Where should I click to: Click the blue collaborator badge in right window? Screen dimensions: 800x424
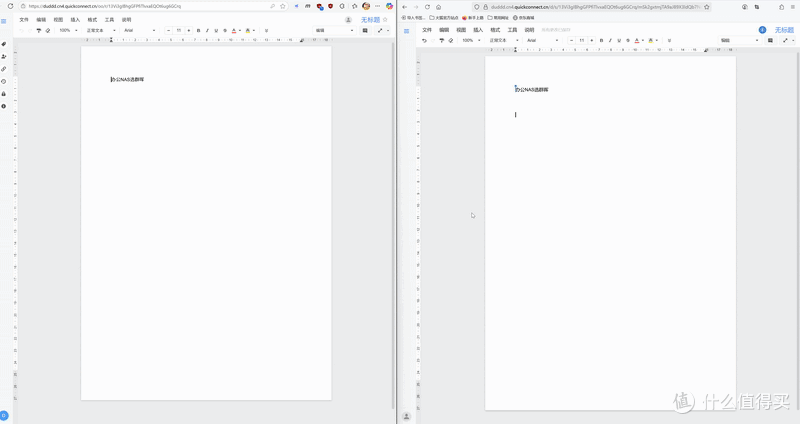[762, 30]
